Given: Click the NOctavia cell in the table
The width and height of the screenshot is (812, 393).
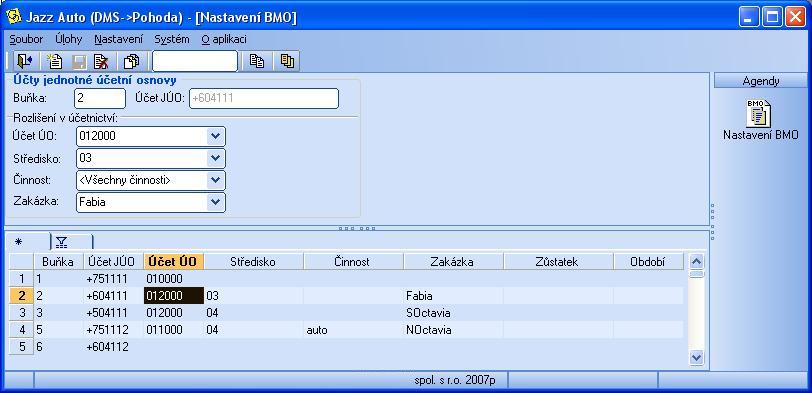Looking at the screenshot, I should coord(453,330).
